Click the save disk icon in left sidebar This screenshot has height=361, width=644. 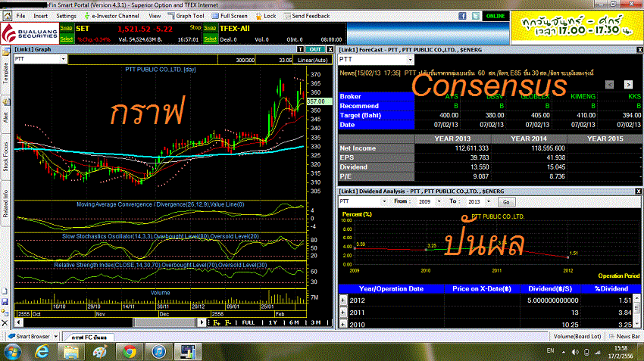click(5, 301)
